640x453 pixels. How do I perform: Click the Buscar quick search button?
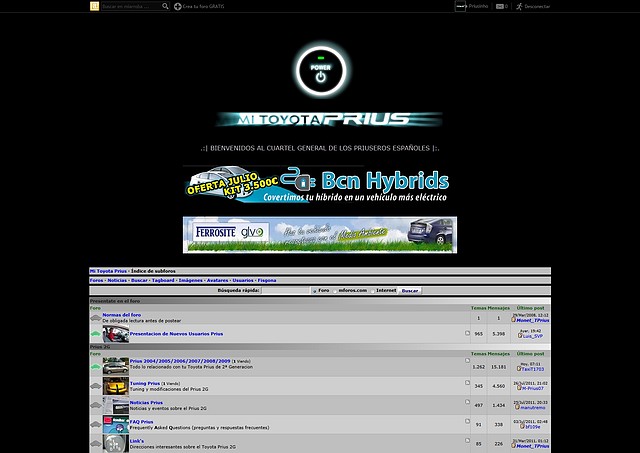pos(410,291)
